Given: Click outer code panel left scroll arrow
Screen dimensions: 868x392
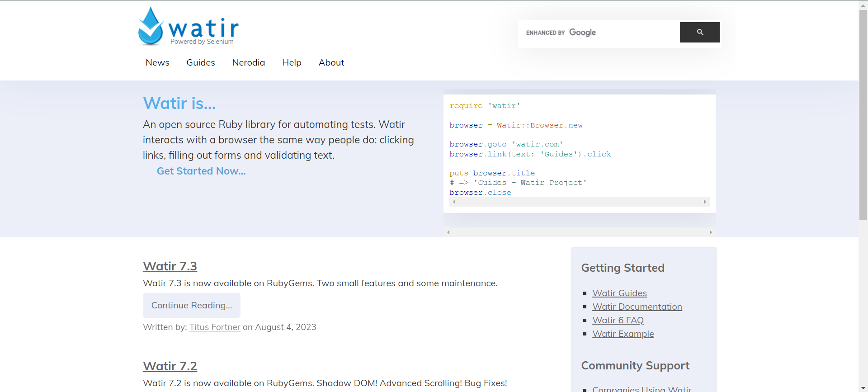Looking at the screenshot, I should tap(448, 232).
